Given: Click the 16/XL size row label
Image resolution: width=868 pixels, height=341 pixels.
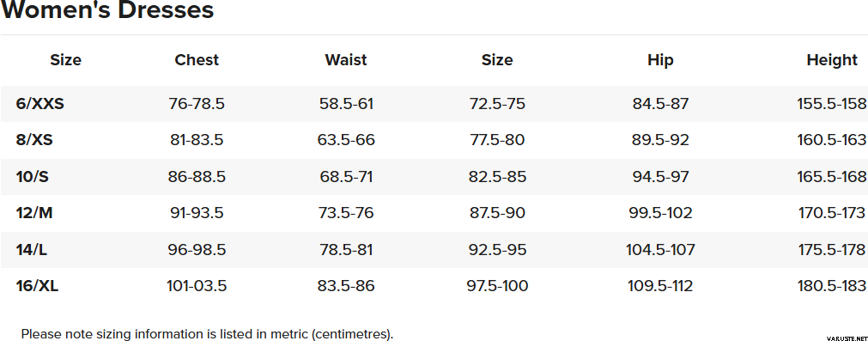Looking at the screenshot, I should [x=37, y=286].
